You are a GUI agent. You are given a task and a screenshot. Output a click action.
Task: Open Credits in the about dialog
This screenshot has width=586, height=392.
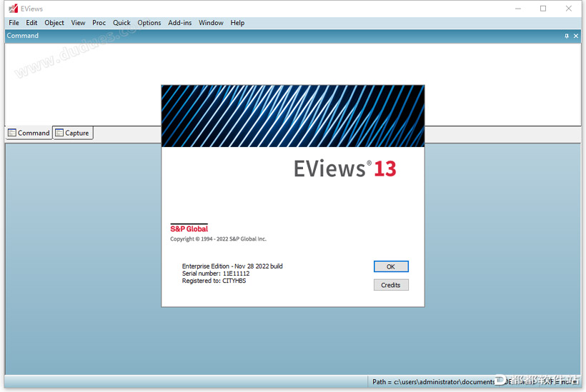click(391, 285)
